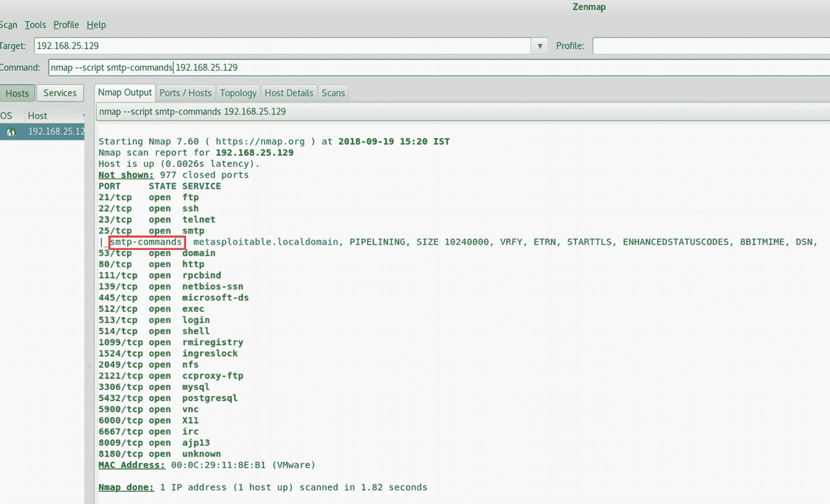Viewport: 830px width, 504px height.
Task: Switch to the Host Details tab
Action: (x=289, y=92)
